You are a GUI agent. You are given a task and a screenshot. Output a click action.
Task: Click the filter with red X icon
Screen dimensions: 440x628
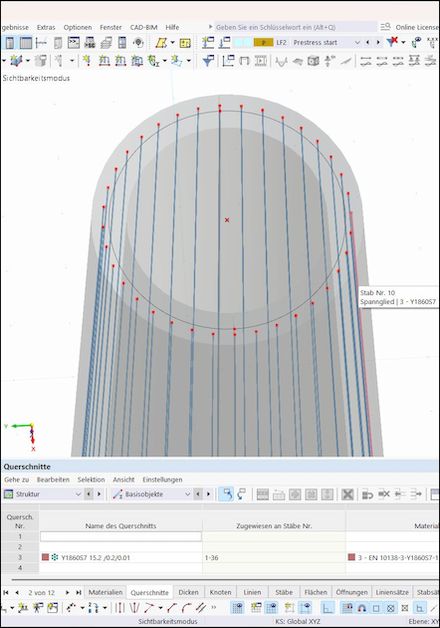[x=393, y=42]
